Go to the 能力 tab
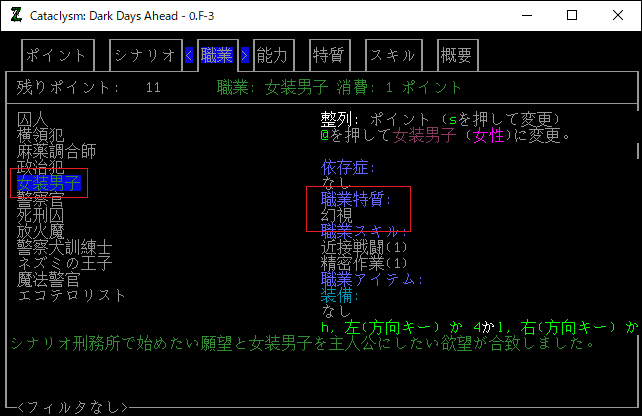642x416 pixels. click(272, 56)
